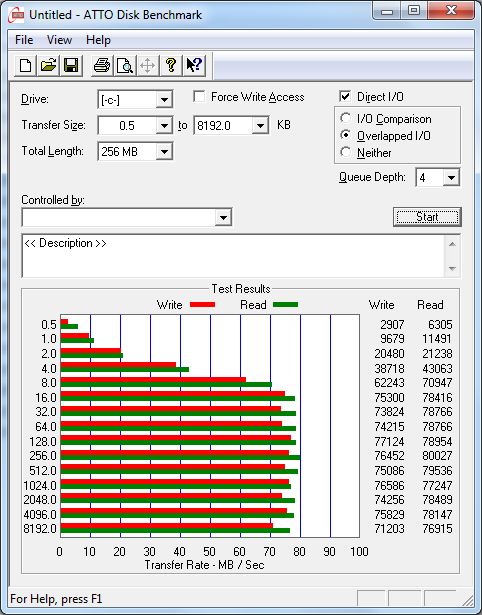
Task: Click the write value 20480
Action: pos(389,354)
